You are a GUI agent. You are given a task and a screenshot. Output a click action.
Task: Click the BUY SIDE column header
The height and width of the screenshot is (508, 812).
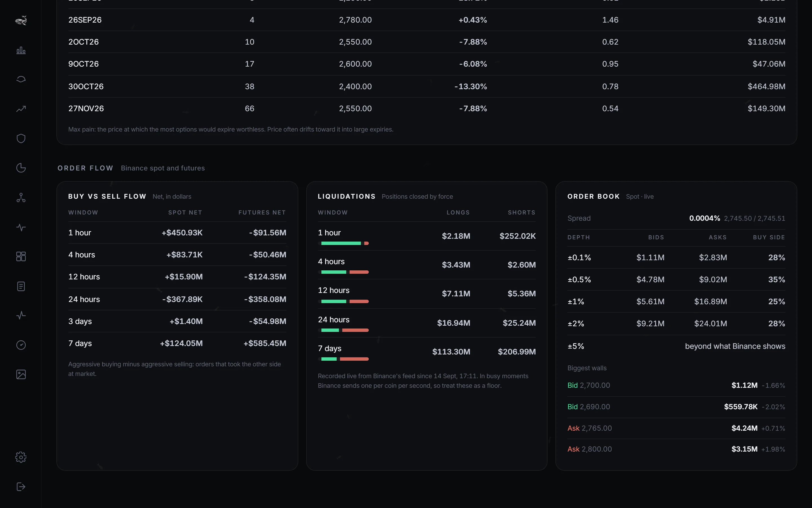coord(769,237)
